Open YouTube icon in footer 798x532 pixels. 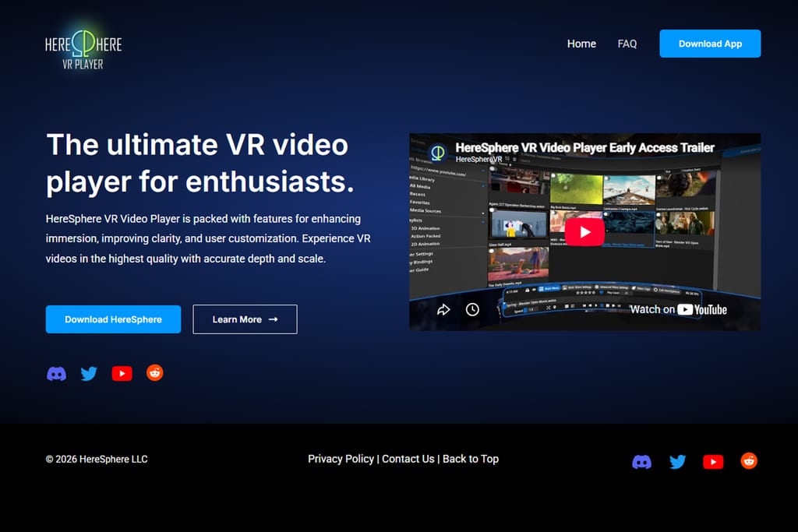point(713,462)
